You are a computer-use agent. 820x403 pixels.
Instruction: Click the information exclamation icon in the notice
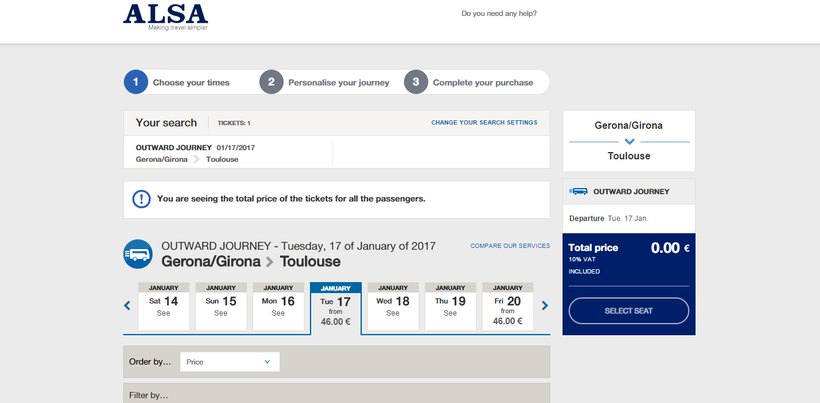(x=141, y=199)
